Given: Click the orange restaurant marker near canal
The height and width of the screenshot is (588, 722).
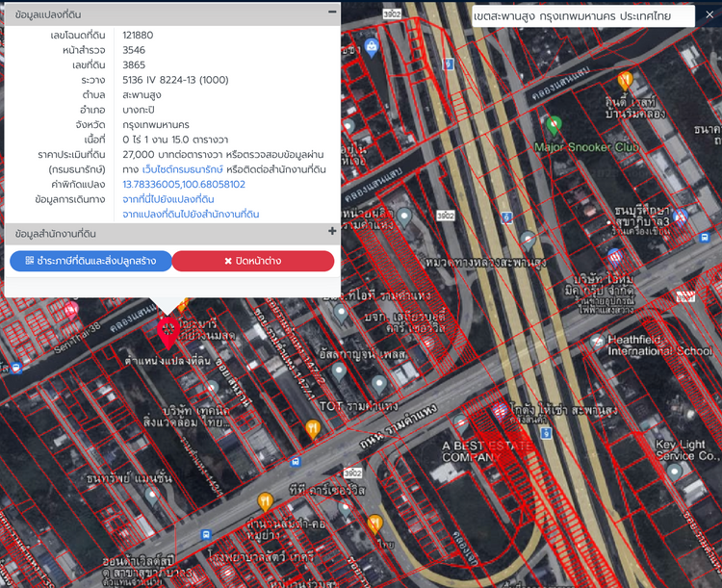Looking at the screenshot, I should click(x=625, y=80).
